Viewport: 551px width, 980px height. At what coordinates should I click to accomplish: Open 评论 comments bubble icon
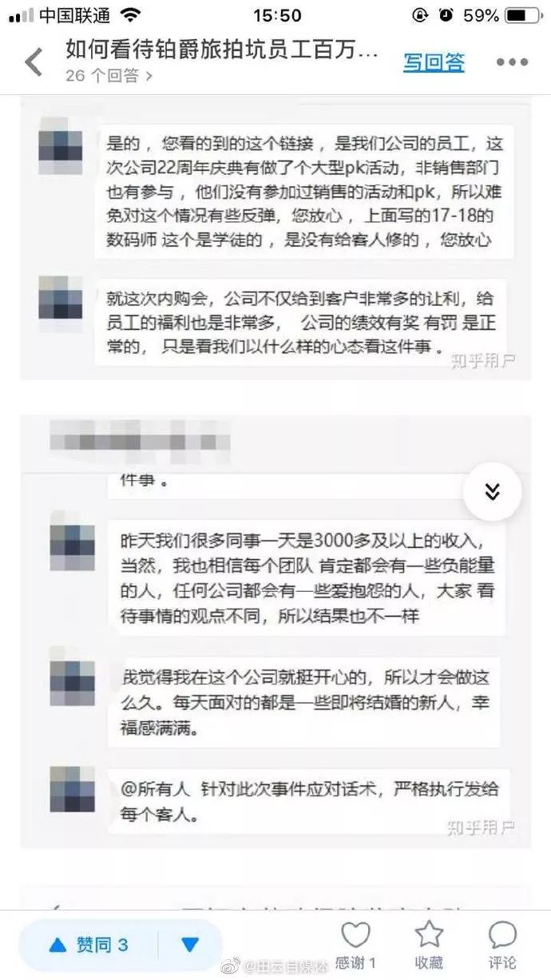pos(503,935)
